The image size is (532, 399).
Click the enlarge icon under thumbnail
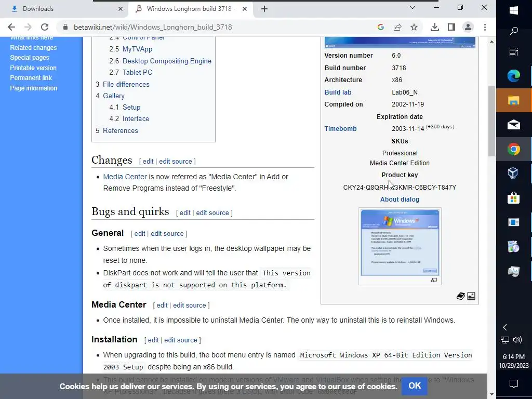coord(434,280)
